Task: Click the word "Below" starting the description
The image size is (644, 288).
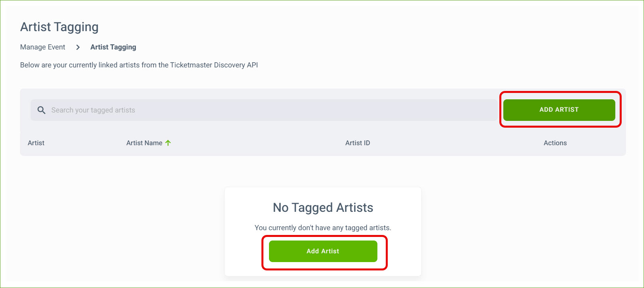Action: pos(29,65)
